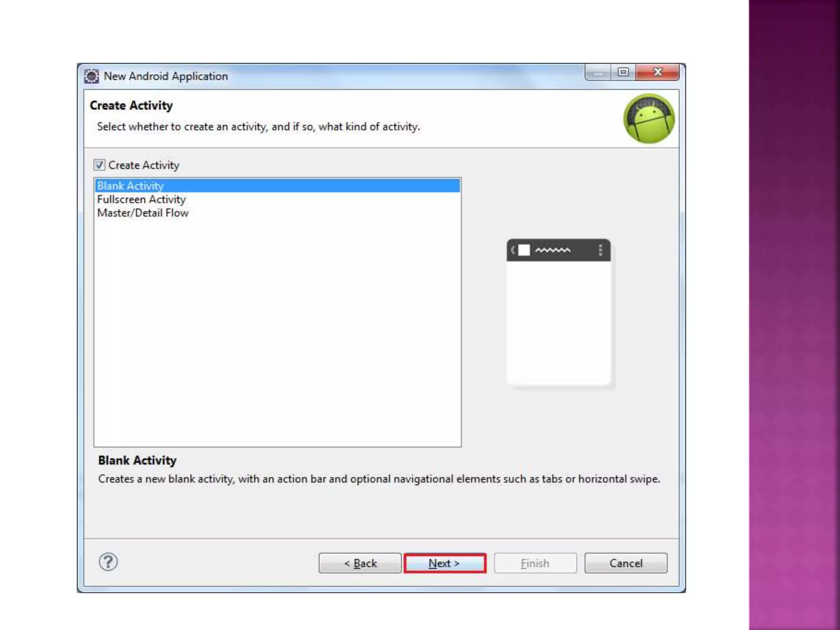Click the help question mark icon
The image size is (840, 630).
click(x=108, y=562)
